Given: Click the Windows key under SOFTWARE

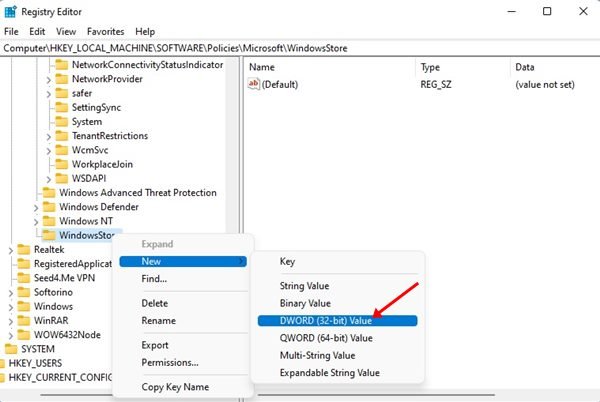Looking at the screenshot, I should [x=53, y=306].
